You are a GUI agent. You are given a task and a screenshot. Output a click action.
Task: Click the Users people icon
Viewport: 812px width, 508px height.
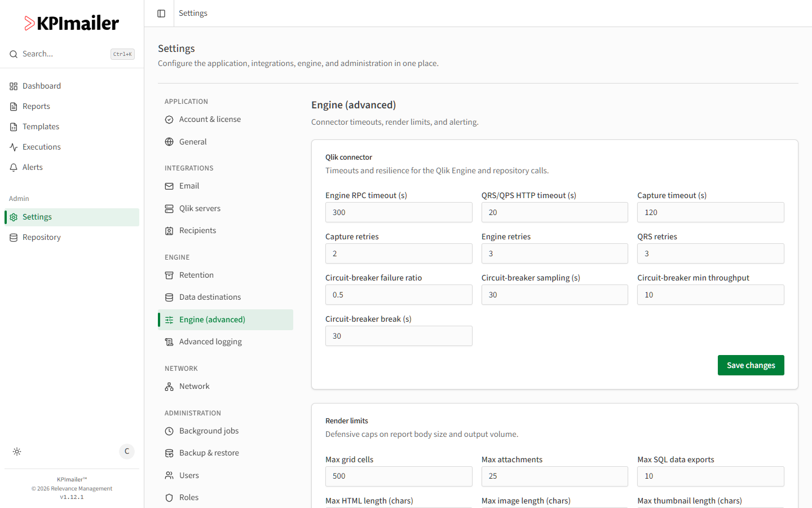tap(169, 475)
